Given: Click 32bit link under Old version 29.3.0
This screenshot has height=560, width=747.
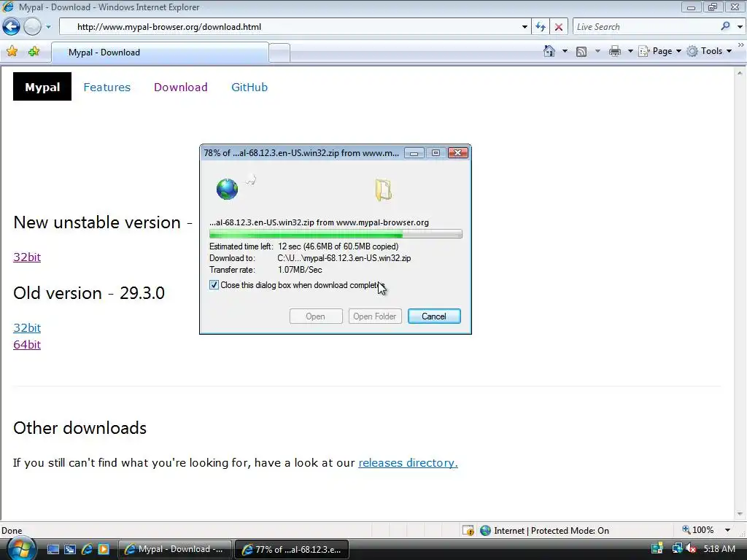Looking at the screenshot, I should click(27, 327).
